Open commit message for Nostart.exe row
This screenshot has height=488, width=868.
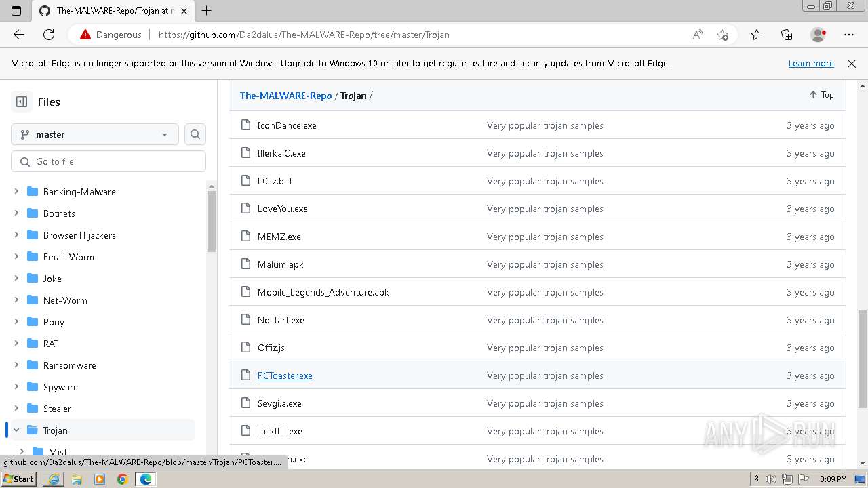pos(545,320)
